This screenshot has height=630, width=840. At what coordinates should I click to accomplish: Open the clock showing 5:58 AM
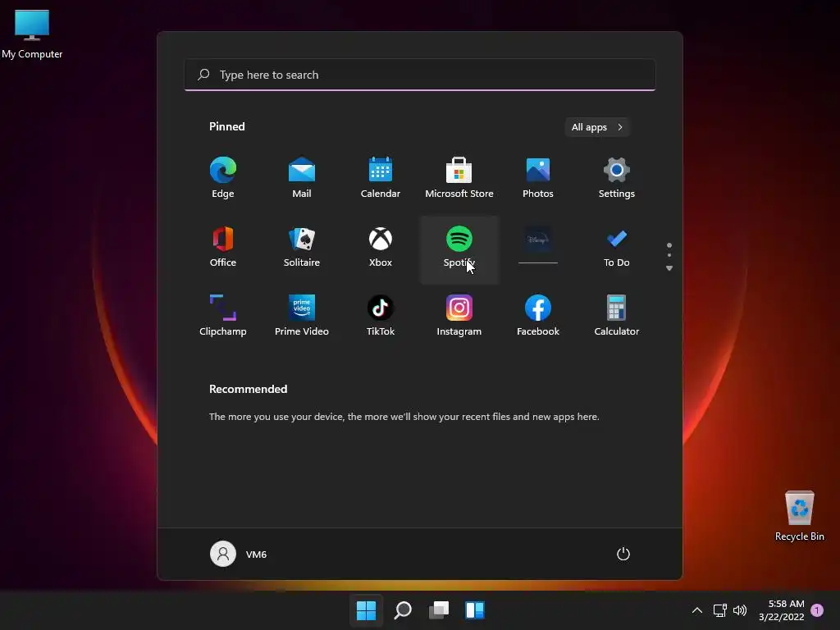click(x=781, y=609)
